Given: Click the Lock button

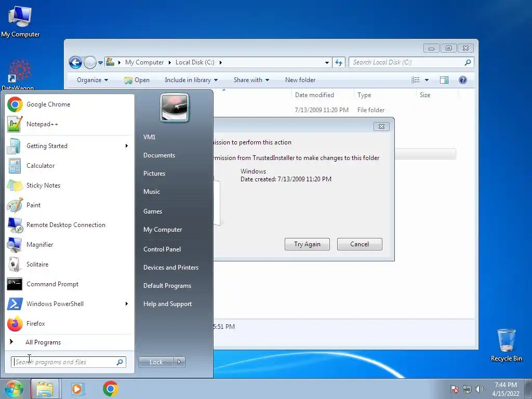Looking at the screenshot, I should 156,362.
